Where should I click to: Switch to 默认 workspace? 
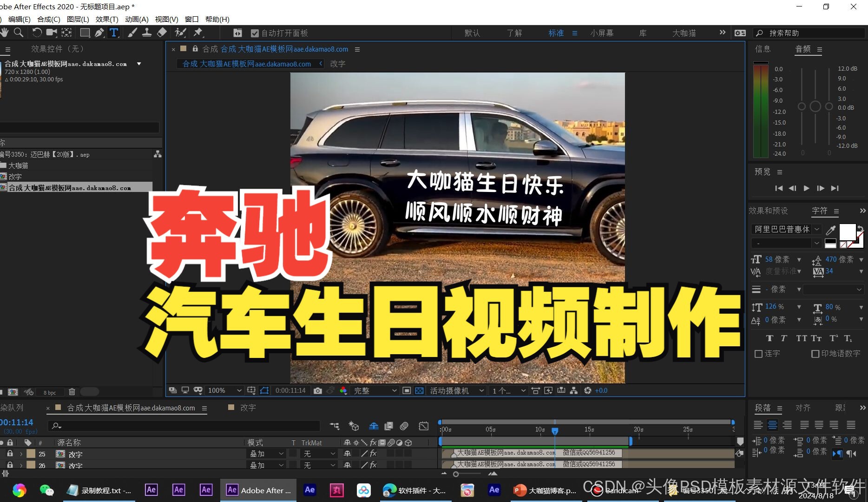(x=472, y=33)
